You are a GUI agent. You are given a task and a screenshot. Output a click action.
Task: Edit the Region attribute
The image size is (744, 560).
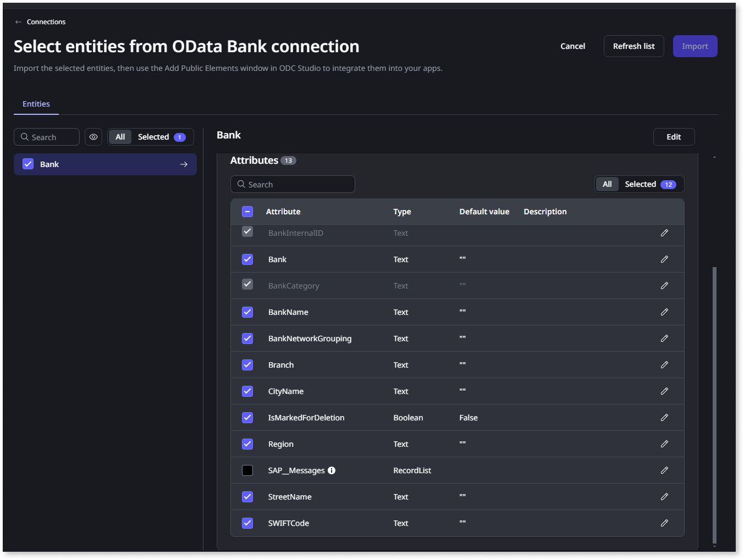tap(664, 443)
